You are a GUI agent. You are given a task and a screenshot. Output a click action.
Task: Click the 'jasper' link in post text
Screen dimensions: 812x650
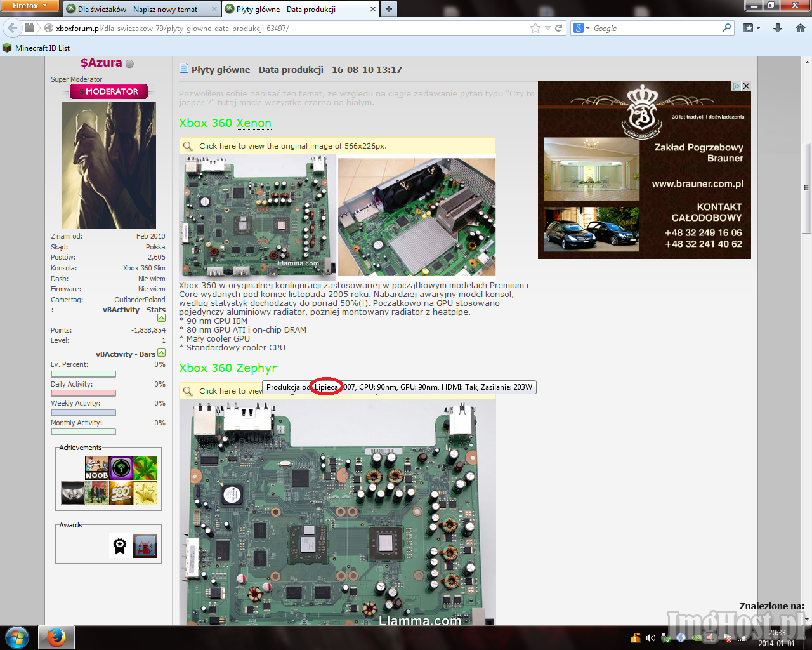click(x=192, y=102)
